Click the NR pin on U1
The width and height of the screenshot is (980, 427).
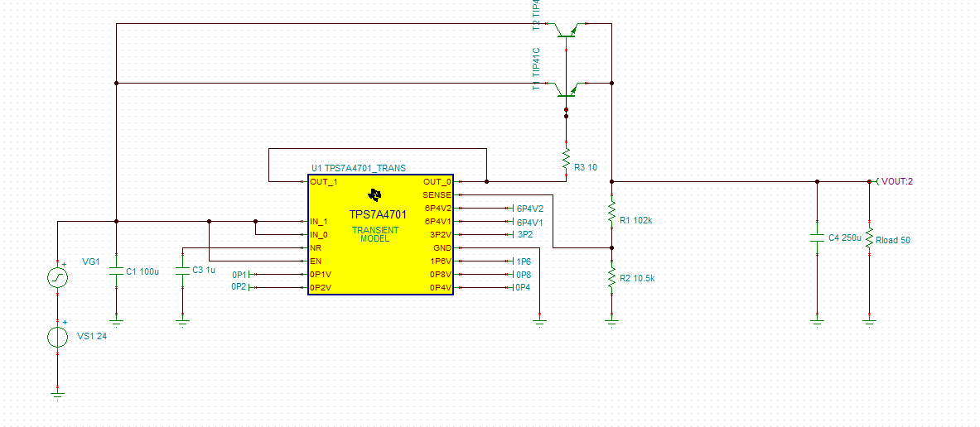coord(316,247)
